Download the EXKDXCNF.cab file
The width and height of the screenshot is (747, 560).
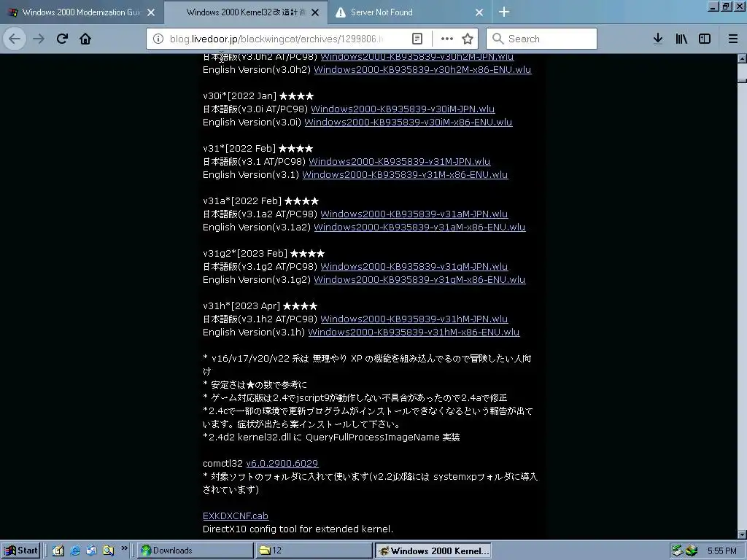click(x=236, y=516)
